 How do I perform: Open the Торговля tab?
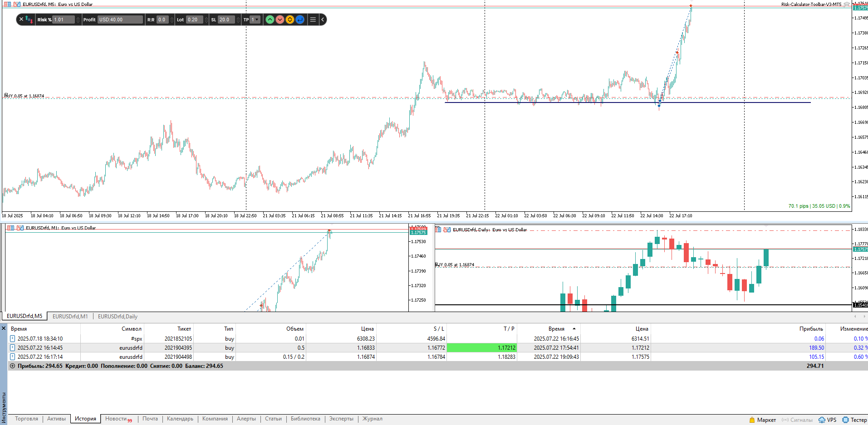[26, 419]
